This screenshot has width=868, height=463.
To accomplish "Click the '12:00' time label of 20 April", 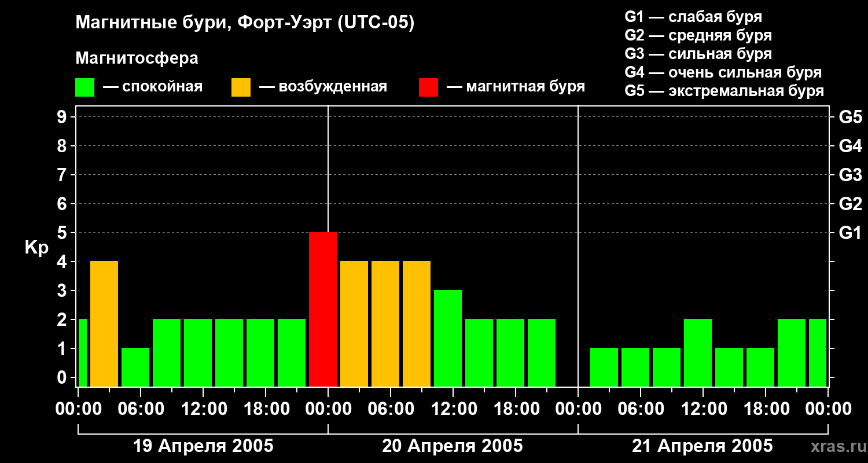I will coord(453,409).
